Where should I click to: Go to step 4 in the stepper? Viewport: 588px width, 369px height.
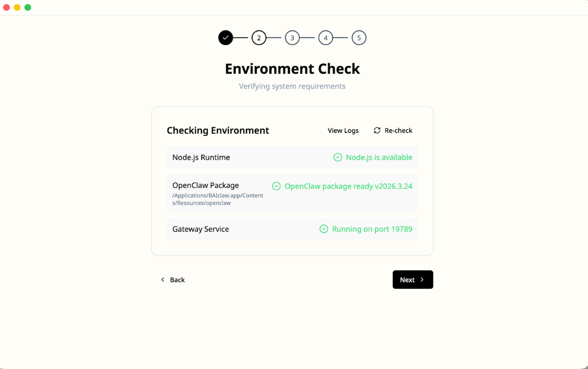tap(325, 38)
